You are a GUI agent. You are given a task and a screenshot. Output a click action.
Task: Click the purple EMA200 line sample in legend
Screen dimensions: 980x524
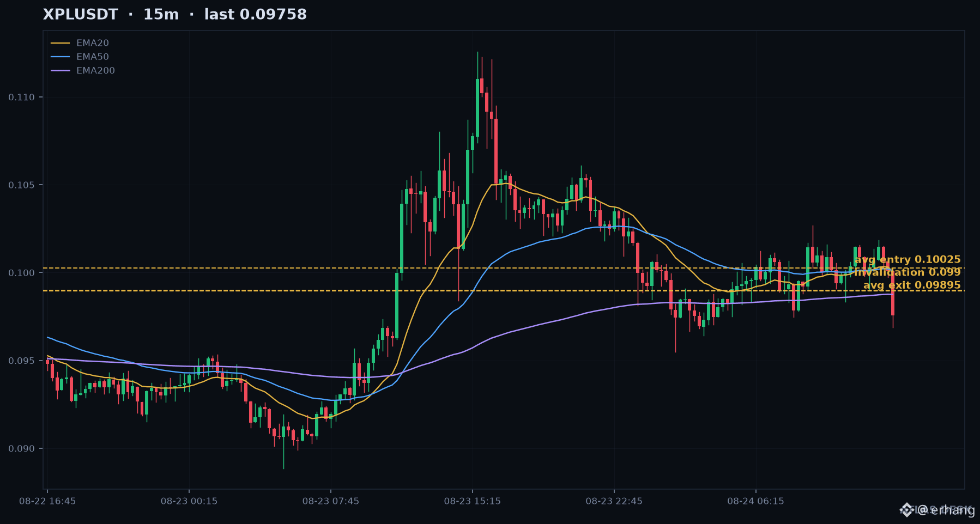click(61, 70)
